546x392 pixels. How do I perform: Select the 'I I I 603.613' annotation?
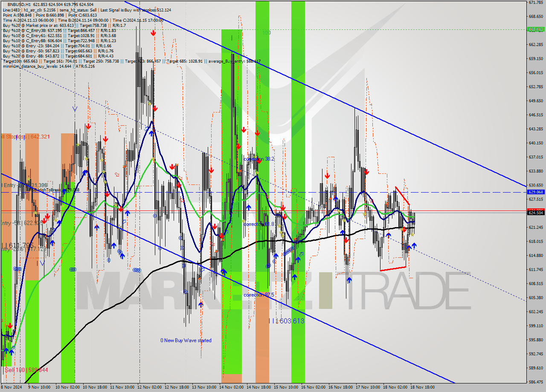click(x=286, y=321)
